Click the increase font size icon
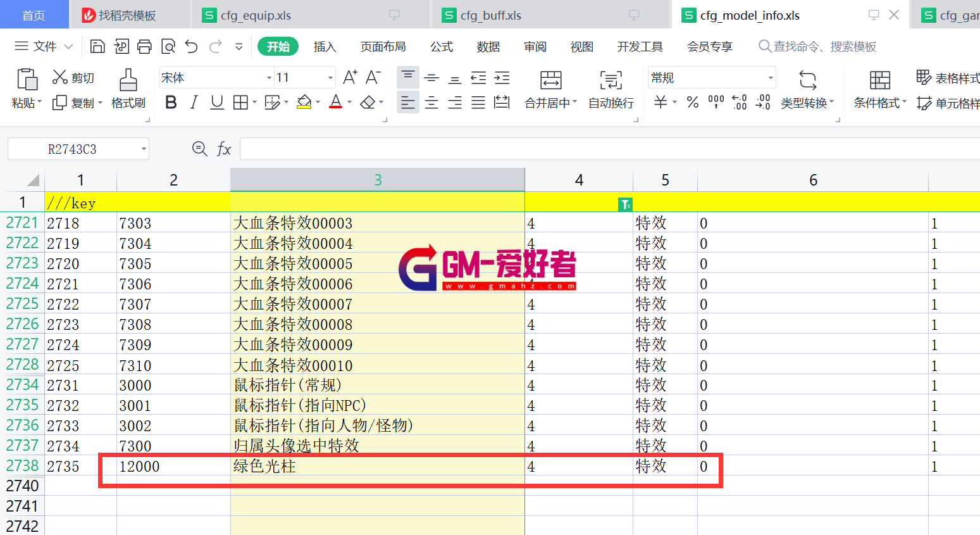The width and height of the screenshot is (980, 535). click(x=350, y=77)
